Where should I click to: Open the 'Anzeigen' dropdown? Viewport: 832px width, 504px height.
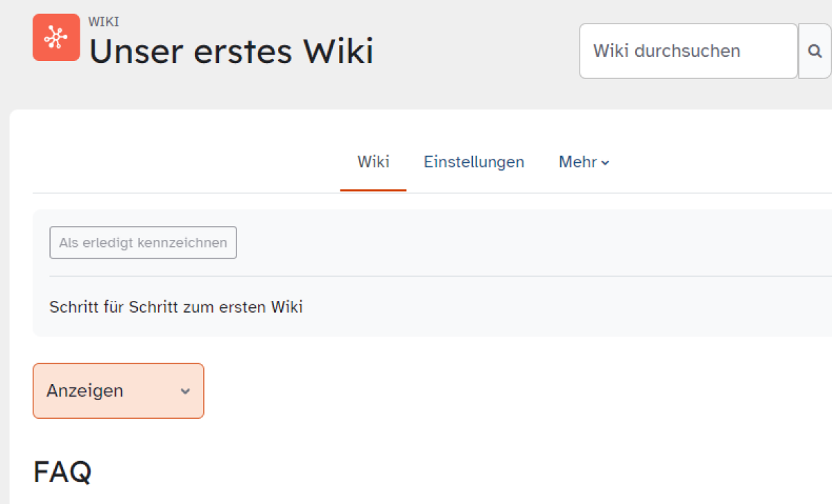tap(118, 390)
